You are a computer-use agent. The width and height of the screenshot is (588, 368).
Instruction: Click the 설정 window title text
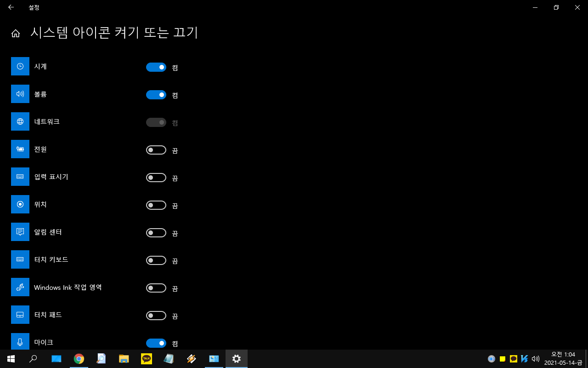pos(34,7)
